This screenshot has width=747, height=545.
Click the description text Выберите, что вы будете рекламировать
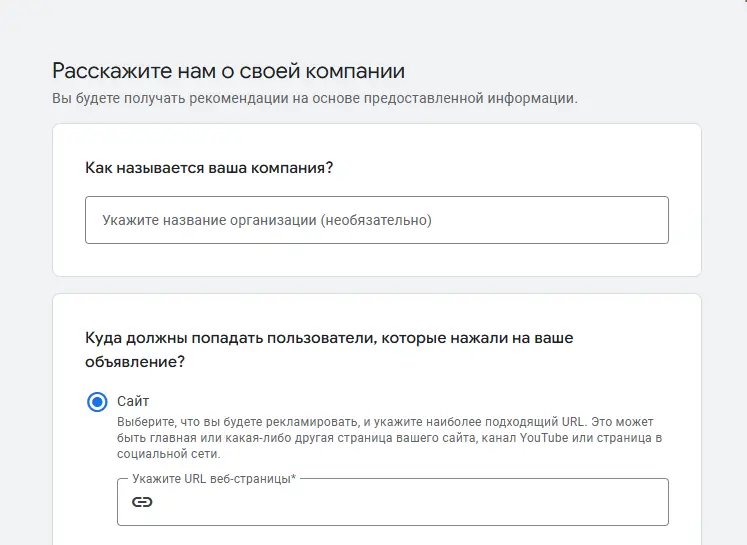tap(390, 438)
